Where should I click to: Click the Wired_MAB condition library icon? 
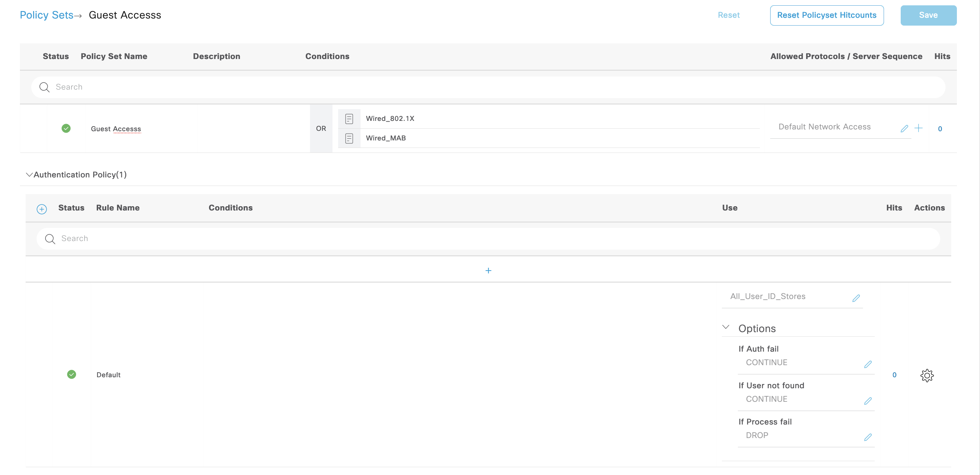(x=349, y=138)
